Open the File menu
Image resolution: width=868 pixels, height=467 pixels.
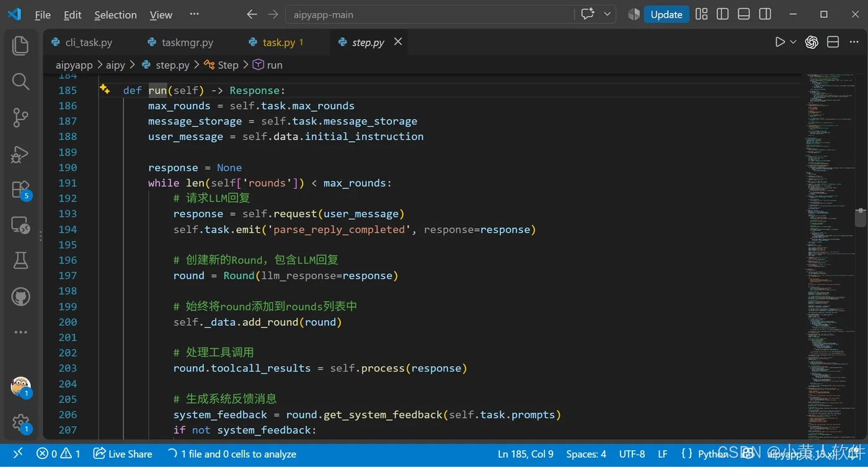43,15
